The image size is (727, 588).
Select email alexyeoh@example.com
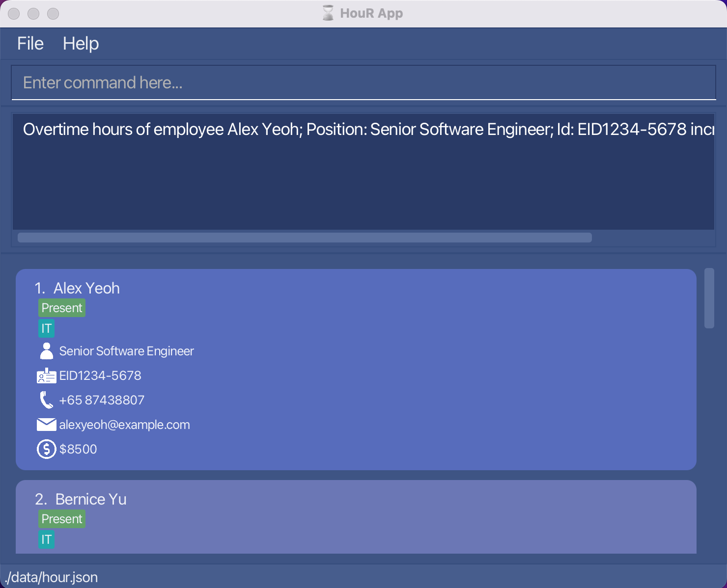[x=124, y=425]
